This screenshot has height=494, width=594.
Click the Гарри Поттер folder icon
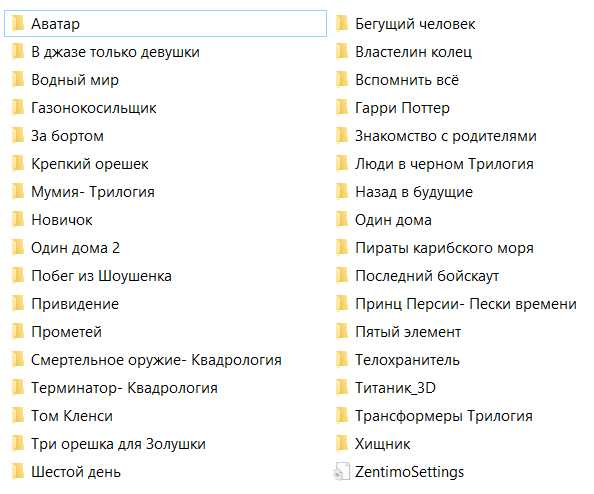pos(342,108)
